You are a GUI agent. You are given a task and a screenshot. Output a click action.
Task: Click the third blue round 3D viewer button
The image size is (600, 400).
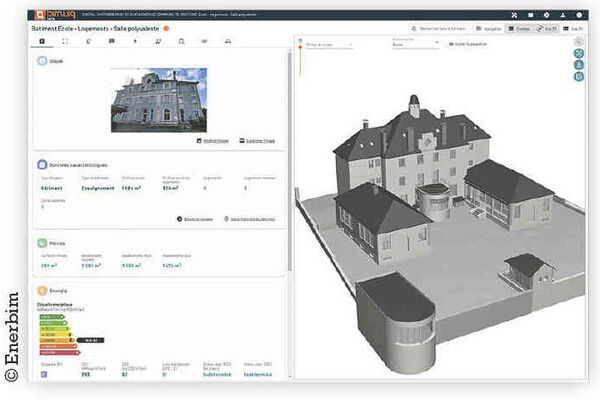pyautogui.click(x=579, y=77)
